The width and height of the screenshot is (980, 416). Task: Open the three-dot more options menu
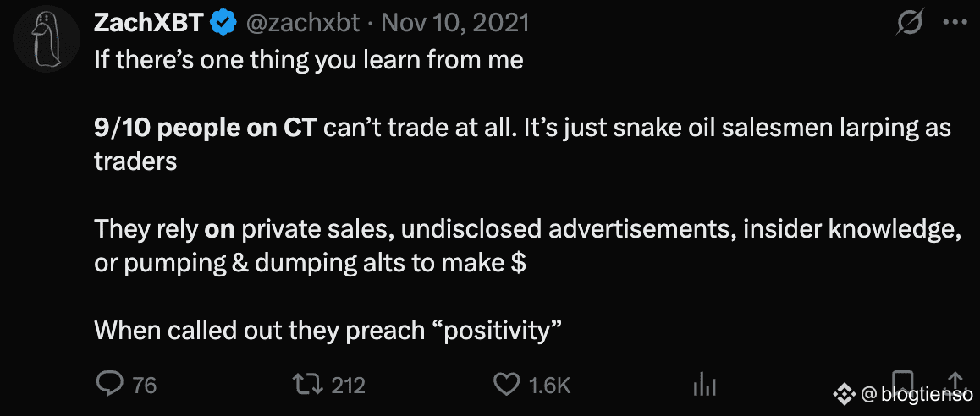(955, 23)
